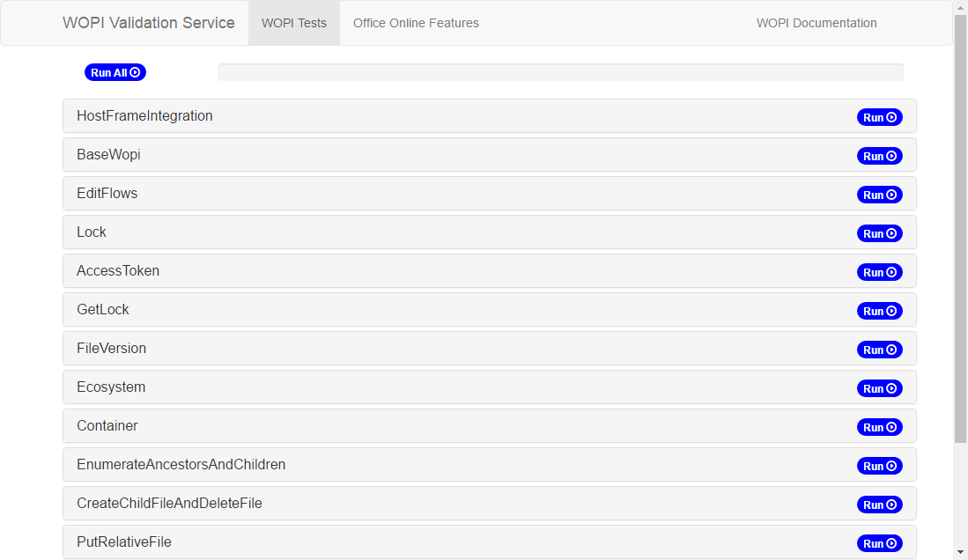Click the scrollbar down arrow
The image size is (968, 560).
click(960, 553)
